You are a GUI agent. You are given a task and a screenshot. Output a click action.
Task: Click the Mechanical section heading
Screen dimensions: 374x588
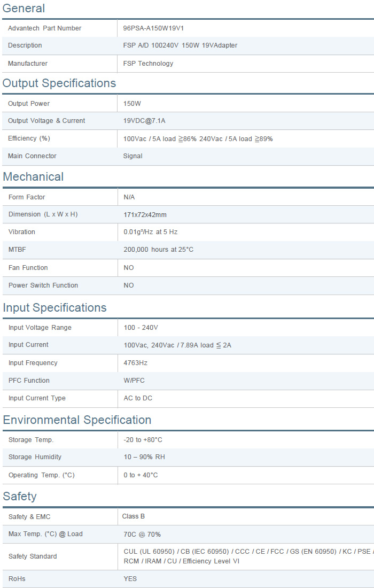click(x=33, y=177)
